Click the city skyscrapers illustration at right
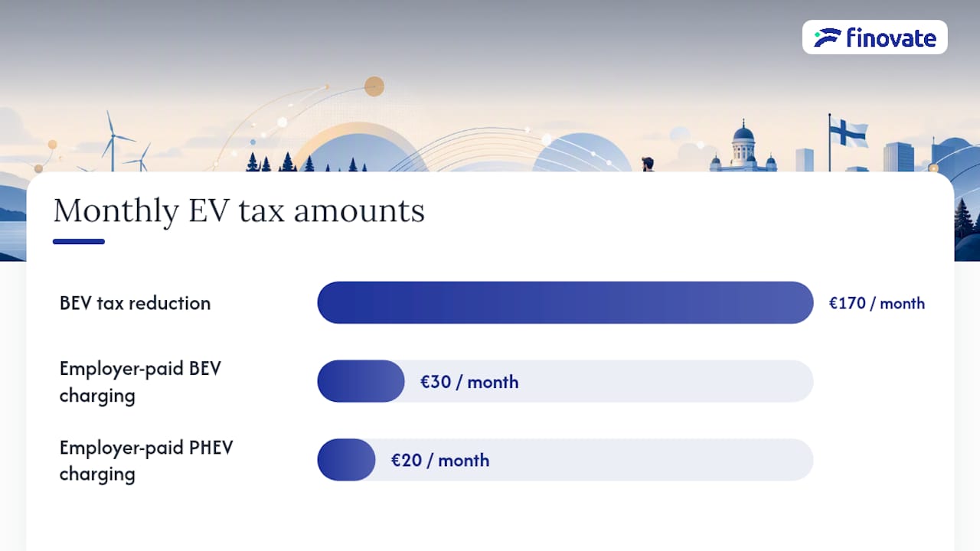The image size is (980, 551). (x=898, y=157)
